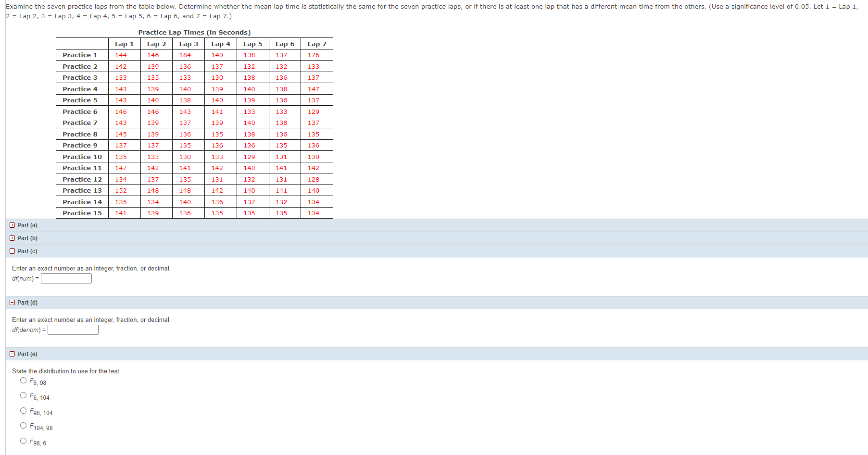This screenshot has height=455, width=868.
Task: Click the Practice 7 row label
Action: [x=80, y=123]
